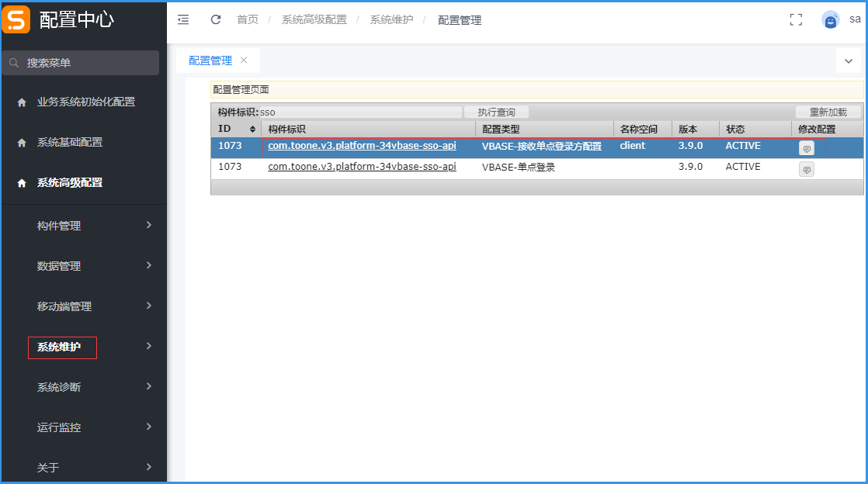Click the ID column sort arrows
The image size is (868, 484).
252,129
